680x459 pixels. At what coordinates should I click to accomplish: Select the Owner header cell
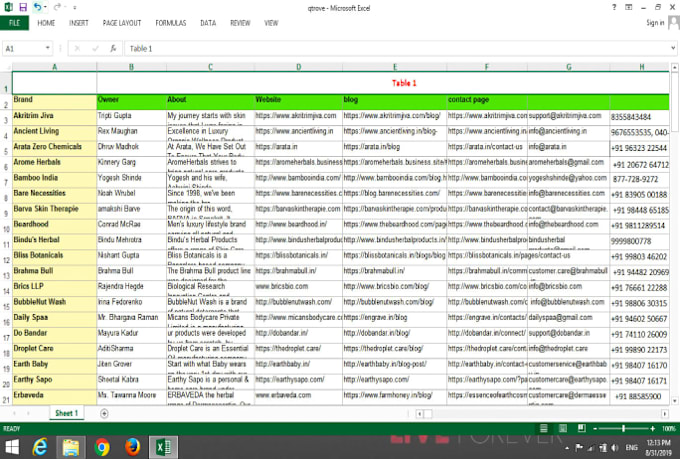click(131, 102)
